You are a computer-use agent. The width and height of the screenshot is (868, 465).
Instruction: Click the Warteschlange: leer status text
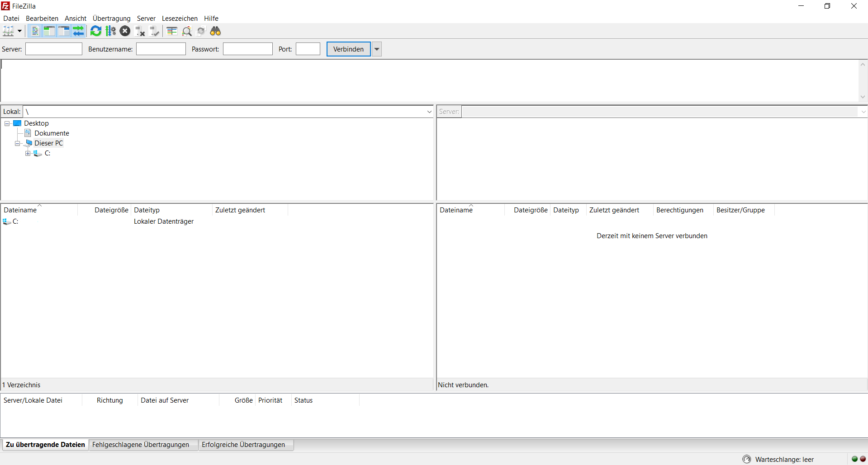point(784,460)
